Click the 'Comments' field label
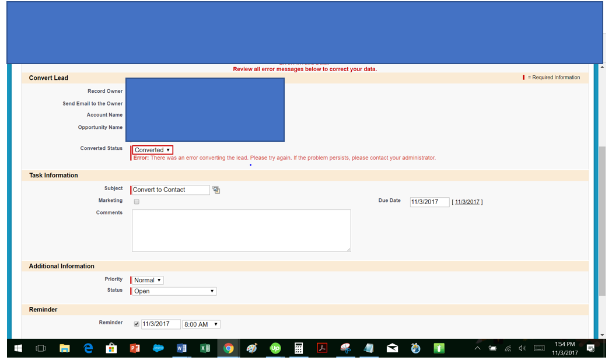612x364 pixels. (109, 213)
